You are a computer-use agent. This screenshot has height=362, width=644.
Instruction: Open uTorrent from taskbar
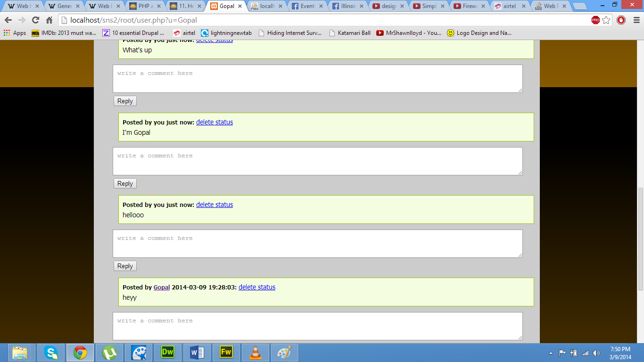(x=109, y=353)
